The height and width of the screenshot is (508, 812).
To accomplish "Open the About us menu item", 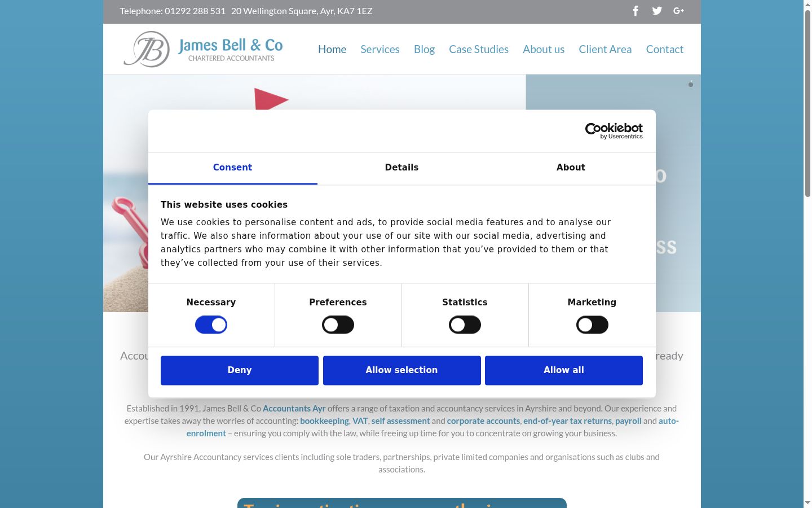I will [x=544, y=49].
